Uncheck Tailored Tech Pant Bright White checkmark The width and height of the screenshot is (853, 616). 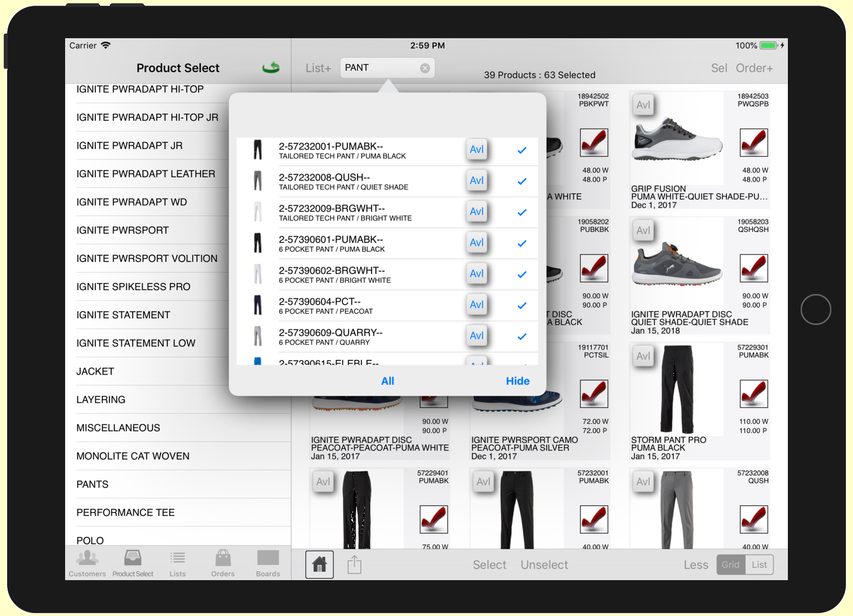coord(522,212)
